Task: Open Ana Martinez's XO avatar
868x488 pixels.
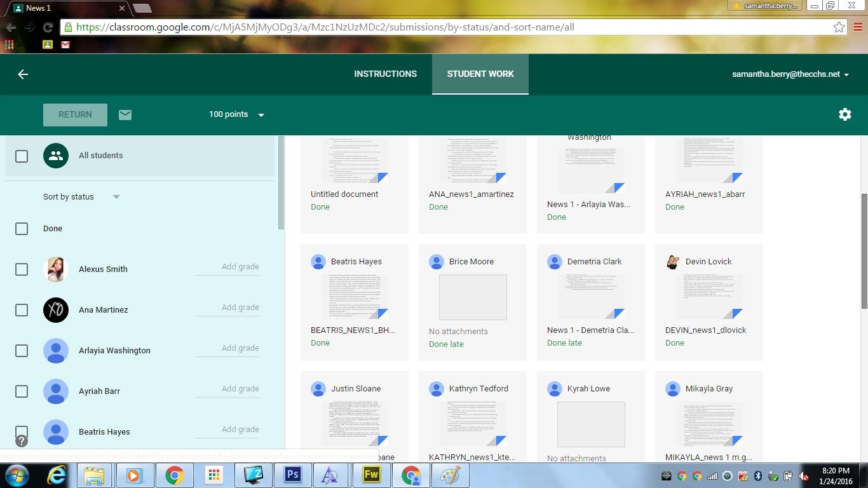Action: (56, 310)
